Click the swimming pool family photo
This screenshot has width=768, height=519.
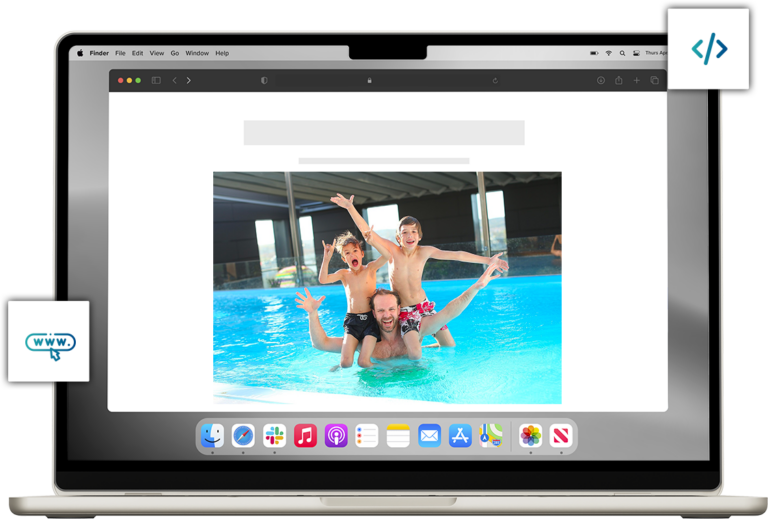(387, 287)
